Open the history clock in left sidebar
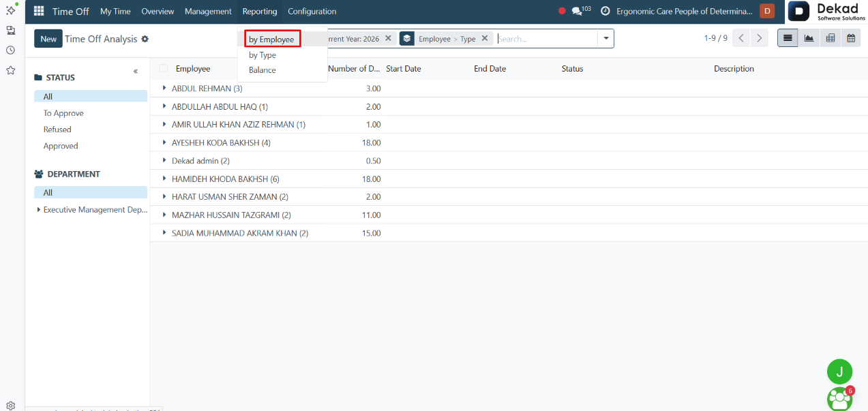Screen dimensions: 868x411 coord(11,50)
